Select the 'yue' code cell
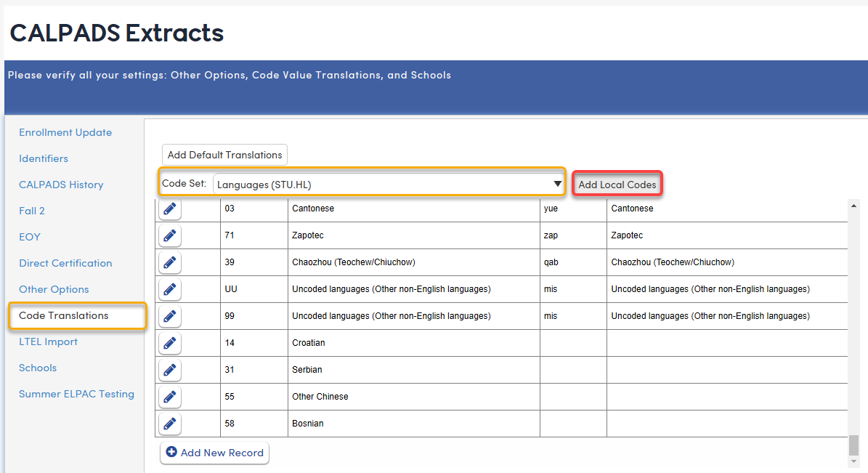 point(573,209)
